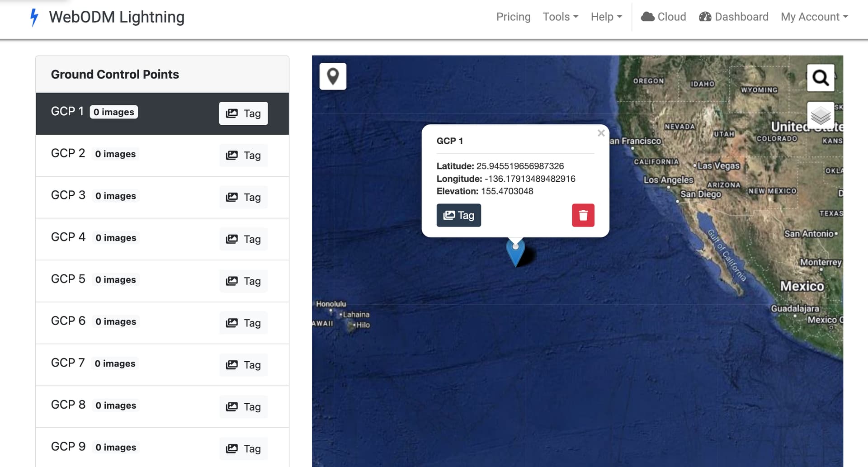This screenshot has height=467, width=868.
Task: Open the map search magnifier icon
Action: (820, 78)
